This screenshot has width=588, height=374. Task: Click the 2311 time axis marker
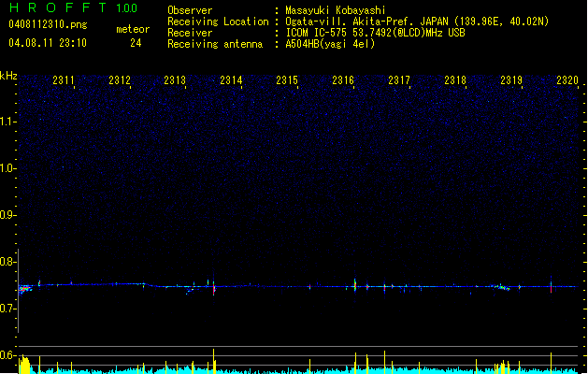tap(64, 79)
